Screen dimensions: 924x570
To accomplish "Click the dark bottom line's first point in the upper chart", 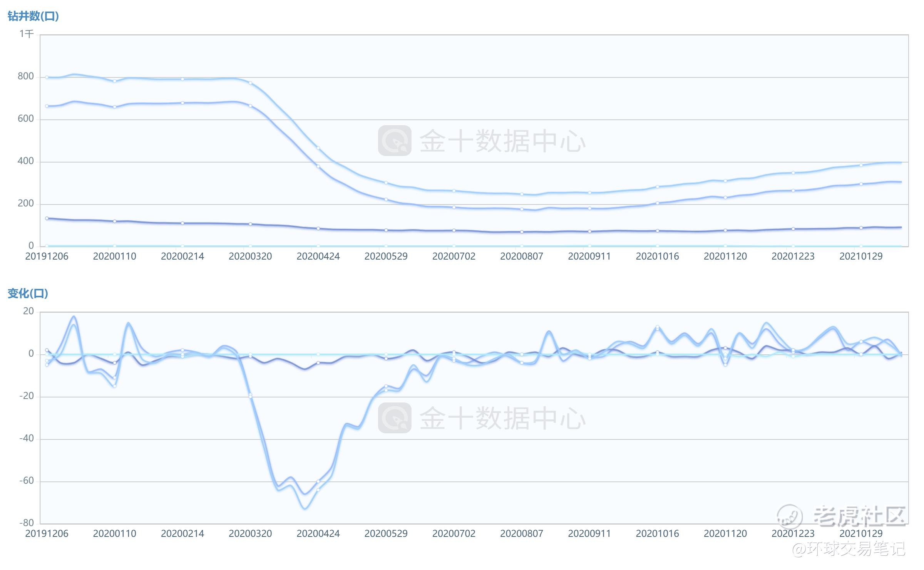I will (47, 218).
